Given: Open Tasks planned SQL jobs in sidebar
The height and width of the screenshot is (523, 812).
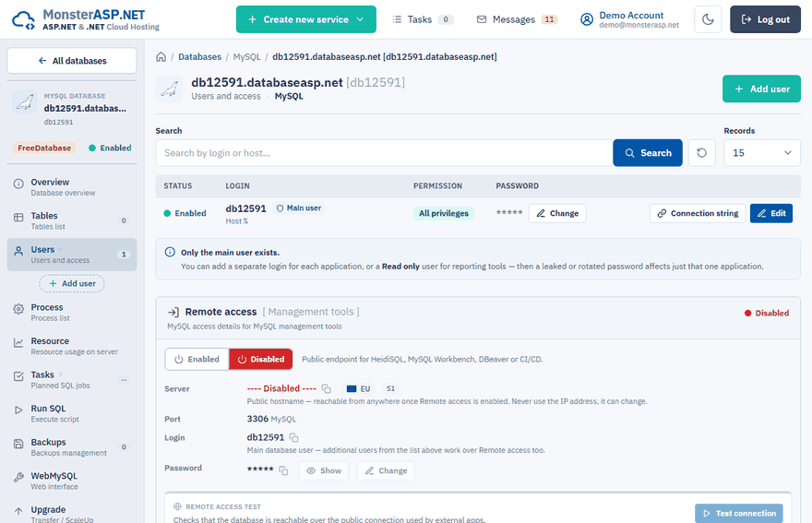Looking at the screenshot, I should click(72, 379).
